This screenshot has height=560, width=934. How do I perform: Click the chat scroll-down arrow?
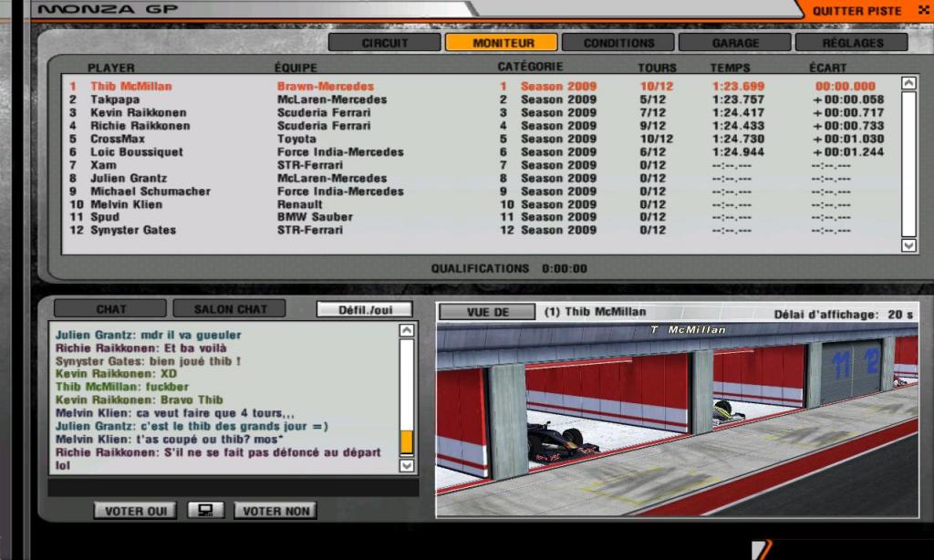[x=406, y=465]
